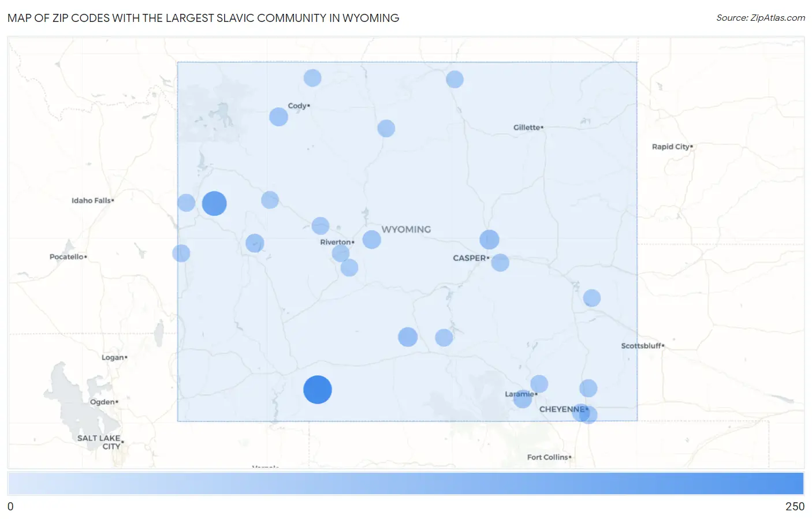Click the map bubble north of Riverton

coord(321,226)
